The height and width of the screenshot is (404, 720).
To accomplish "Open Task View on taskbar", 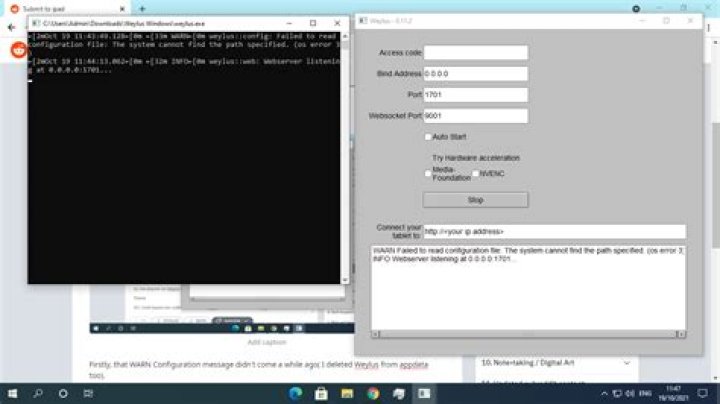I will tap(88, 393).
